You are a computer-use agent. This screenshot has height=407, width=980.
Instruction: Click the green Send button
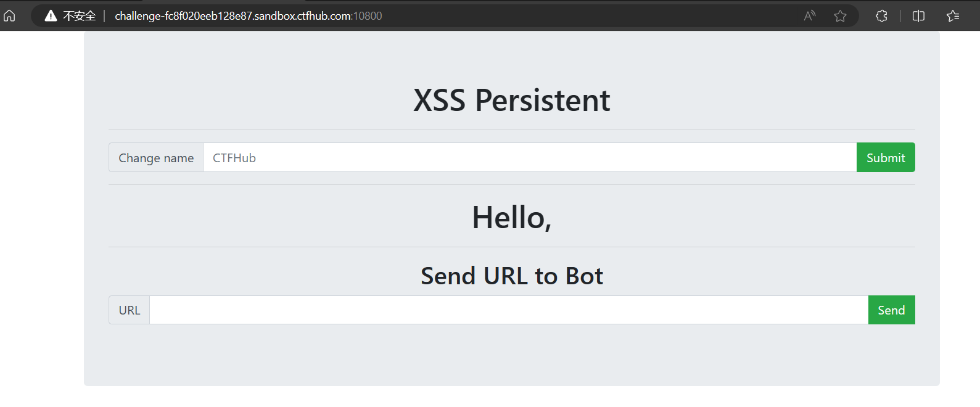(891, 310)
